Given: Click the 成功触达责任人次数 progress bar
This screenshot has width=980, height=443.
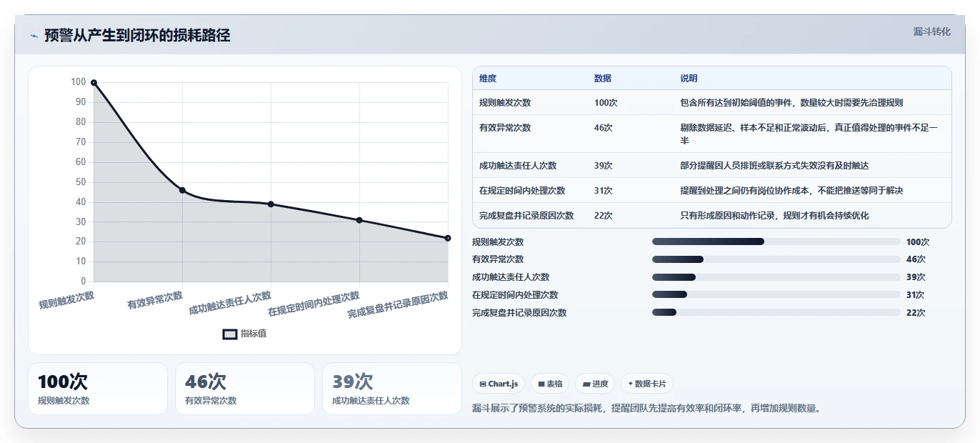Looking at the screenshot, I should pos(776,277).
